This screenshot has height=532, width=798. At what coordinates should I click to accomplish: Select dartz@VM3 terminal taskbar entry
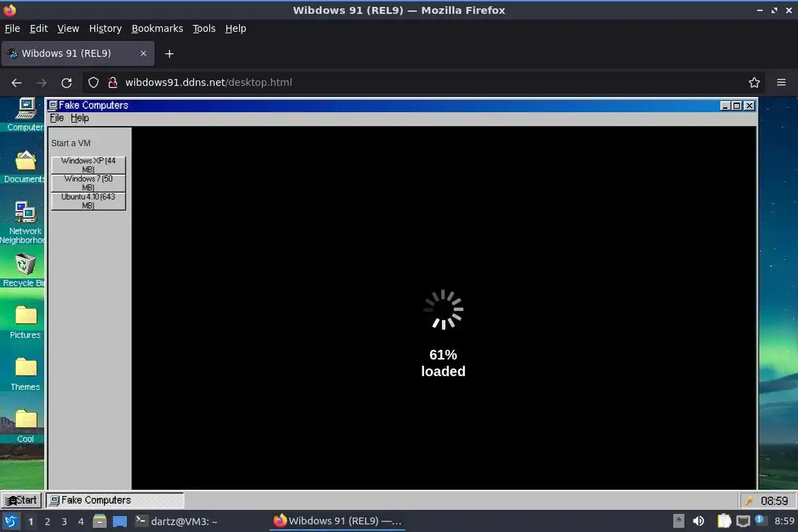pyautogui.click(x=177, y=522)
